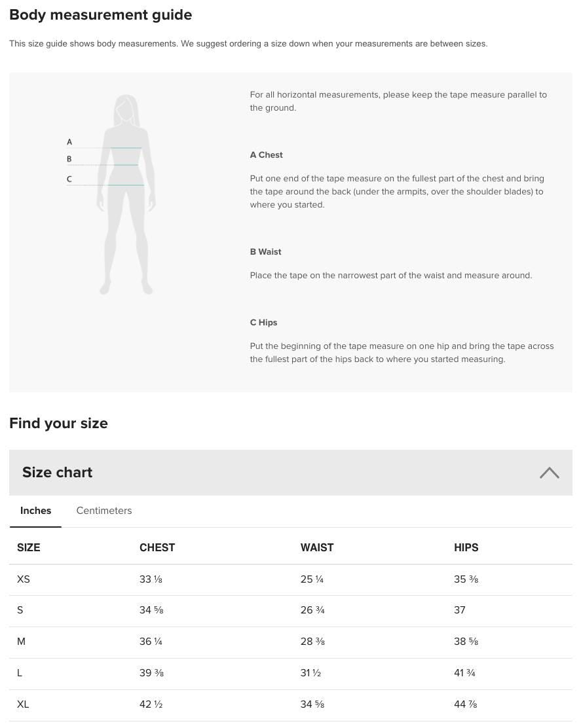The height and width of the screenshot is (728, 581).
Task: Click the WAIST column header
Action: click(x=317, y=548)
